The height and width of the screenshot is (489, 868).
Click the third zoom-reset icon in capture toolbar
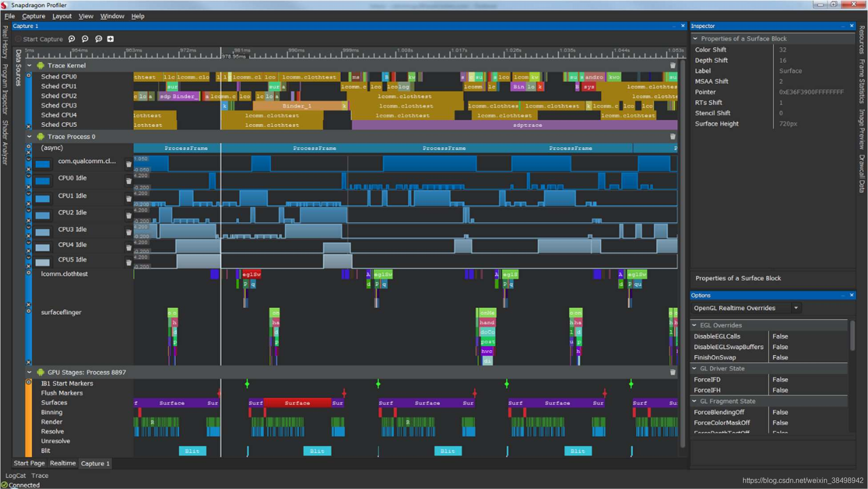98,39
